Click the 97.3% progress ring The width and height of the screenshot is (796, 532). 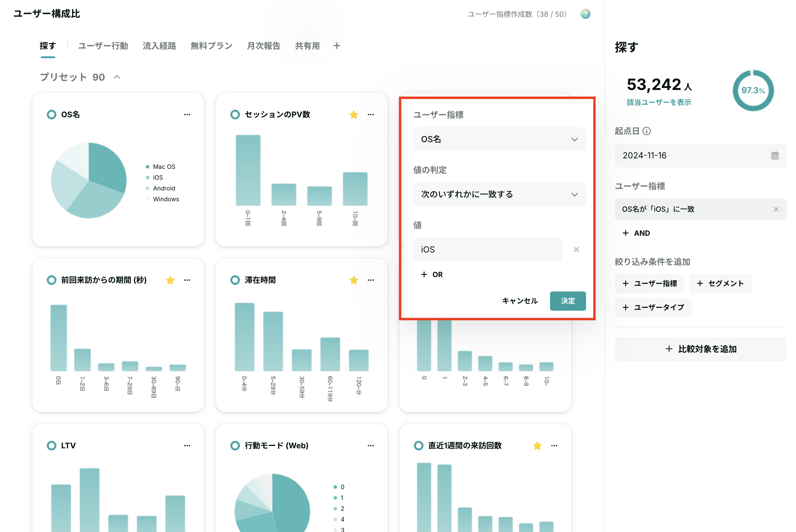pyautogui.click(x=753, y=91)
